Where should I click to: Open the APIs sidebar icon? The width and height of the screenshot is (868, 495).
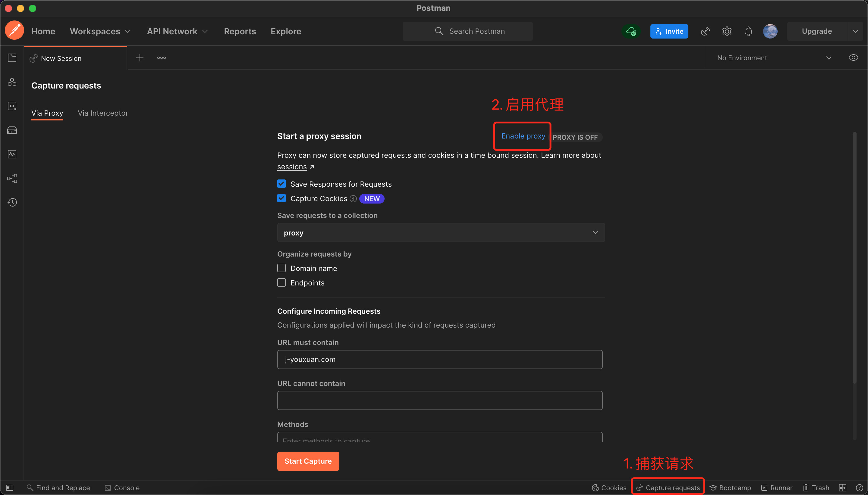(x=12, y=82)
